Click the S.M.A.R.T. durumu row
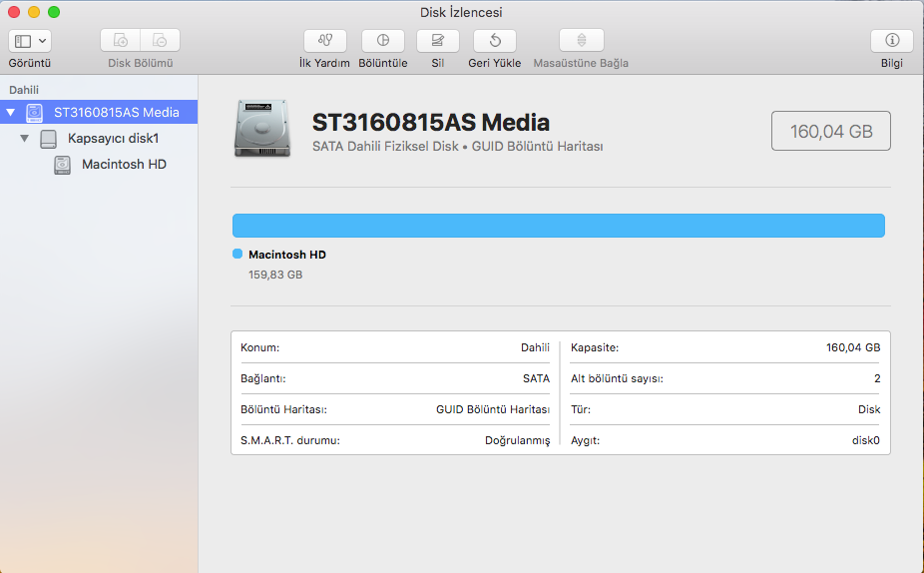Viewport: 924px width, 573px height. click(x=394, y=440)
